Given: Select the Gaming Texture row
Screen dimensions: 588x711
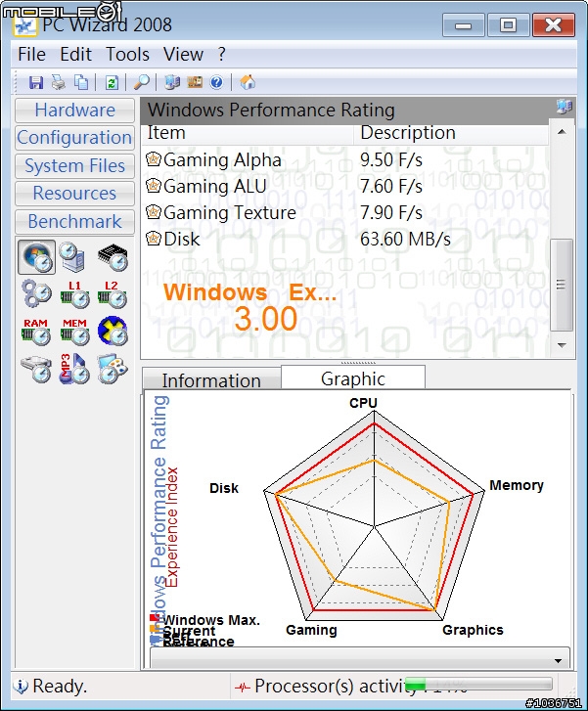Looking at the screenshot, I should [344, 212].
